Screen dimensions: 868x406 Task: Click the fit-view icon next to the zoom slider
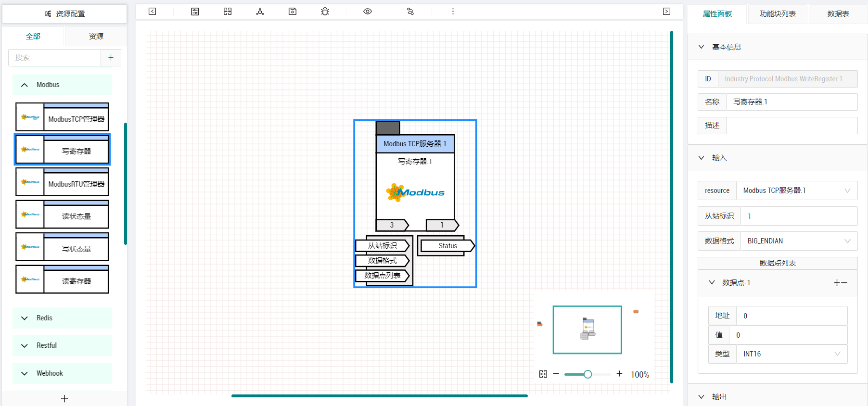point(543,374)
